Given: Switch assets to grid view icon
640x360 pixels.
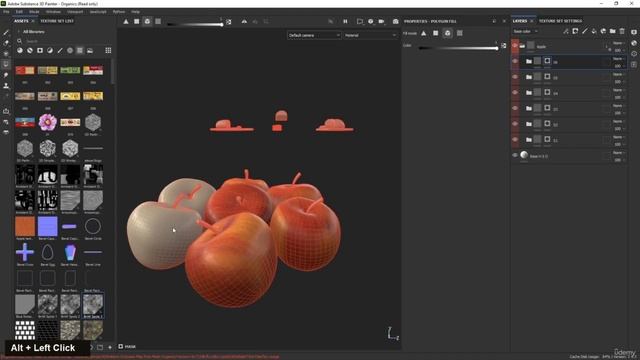Looking at the screenshot, I should [108, 50].
